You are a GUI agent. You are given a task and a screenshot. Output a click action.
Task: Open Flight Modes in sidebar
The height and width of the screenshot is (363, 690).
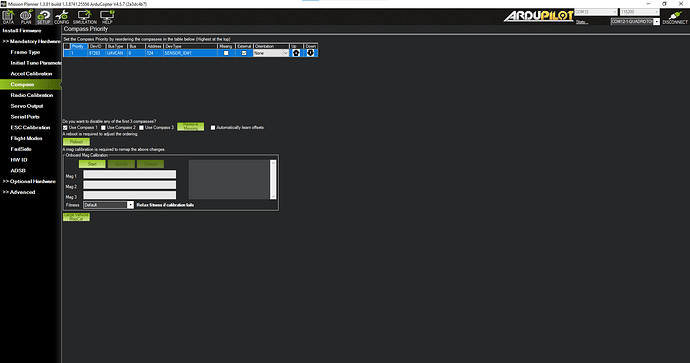26,138
